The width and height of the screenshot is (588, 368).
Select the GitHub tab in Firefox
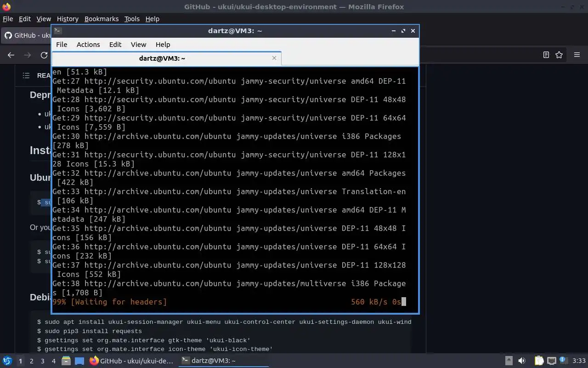27,35
